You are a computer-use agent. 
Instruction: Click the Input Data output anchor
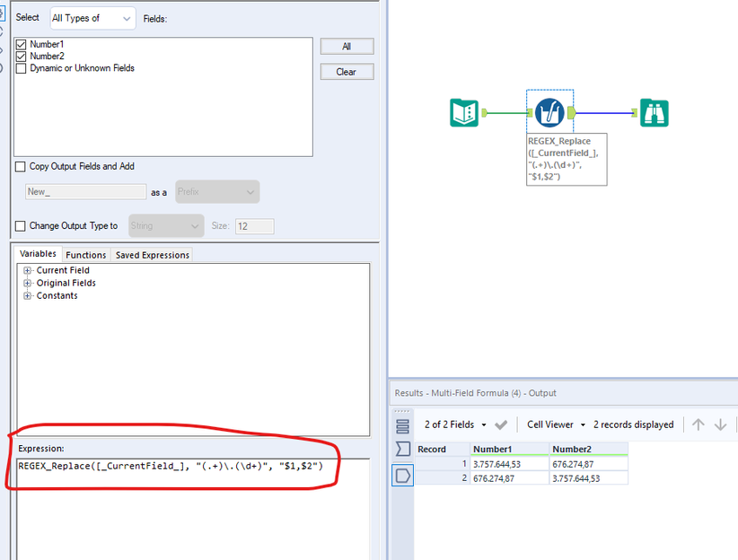484,112
